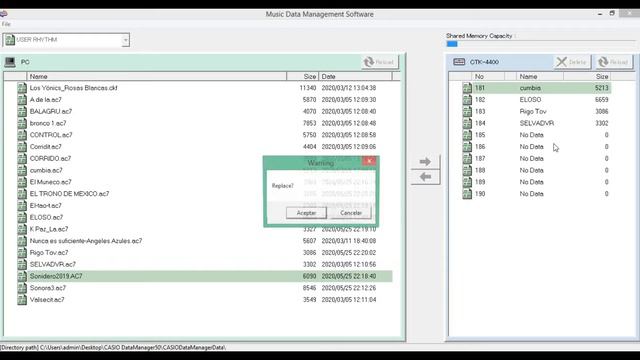Click file icon of Los Yonics_Rosas Blancas.ckf
640x360 pixels.
(x=22, y=88)
